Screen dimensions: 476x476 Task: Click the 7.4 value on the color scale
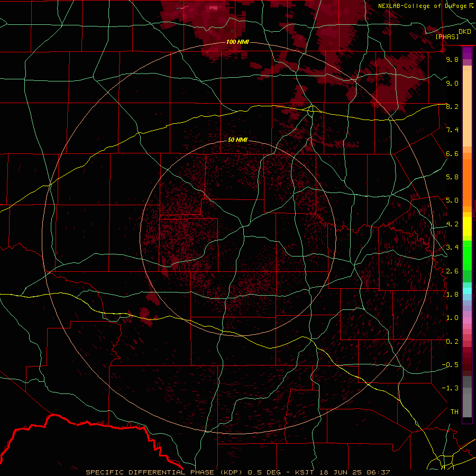tap(452, 130)
